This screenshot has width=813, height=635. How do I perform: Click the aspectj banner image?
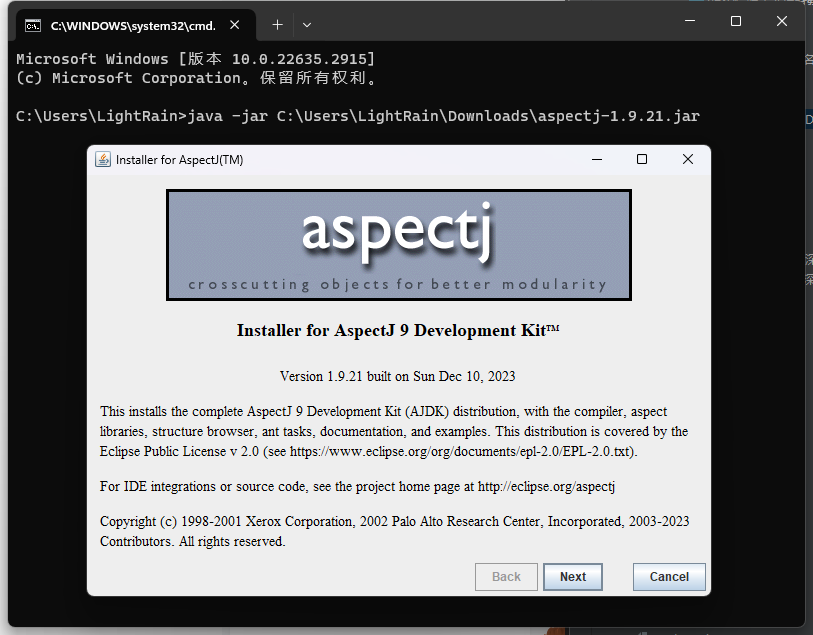pyautogui.click(x=398, y=245)
